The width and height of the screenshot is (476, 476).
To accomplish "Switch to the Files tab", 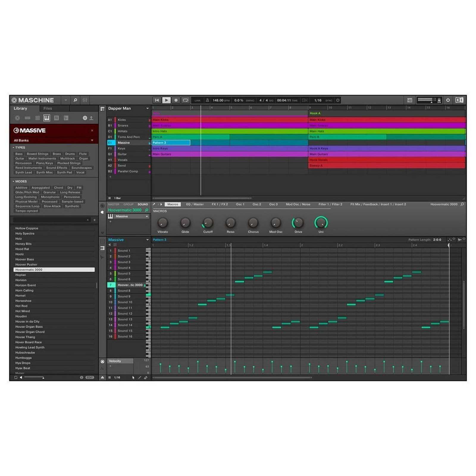I will point(47,108).
